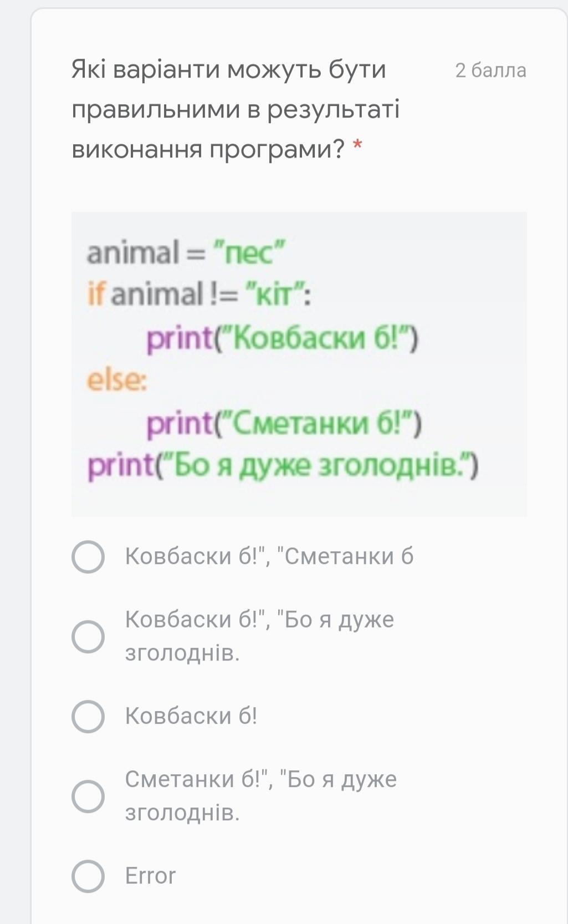The image size is (568, 924).
Task: Click the question title "Які варіанти можуть бути"
Action: coord(229,70)
